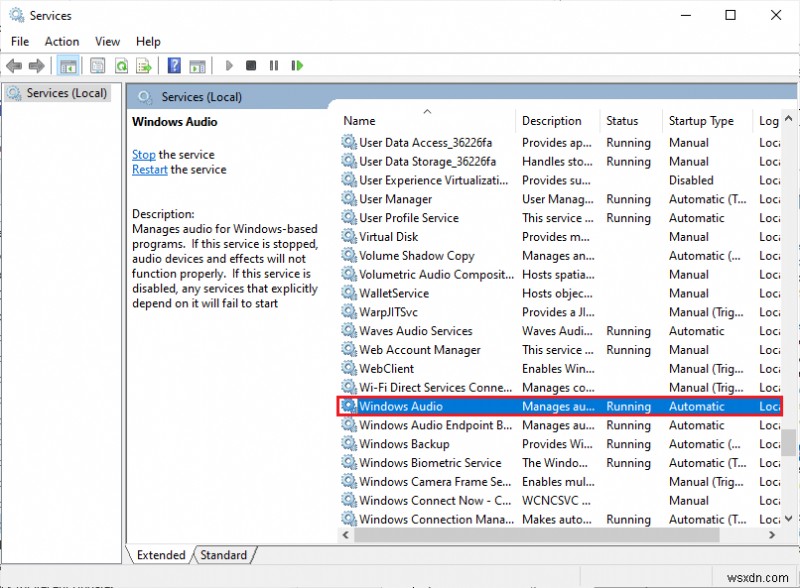This screenshot has width=800, height=588.
Task: Click the Restart the service link
Action: (x=150, y=170)
